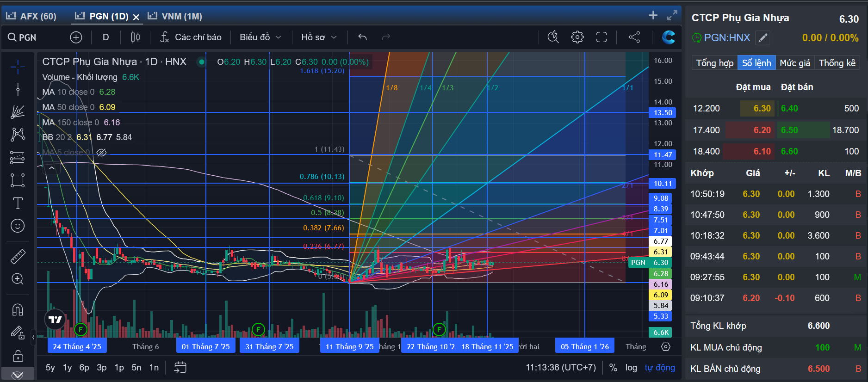Collapse the indicator legend chevron
This screenshot has width=868, height=382.
pos(52,168)
